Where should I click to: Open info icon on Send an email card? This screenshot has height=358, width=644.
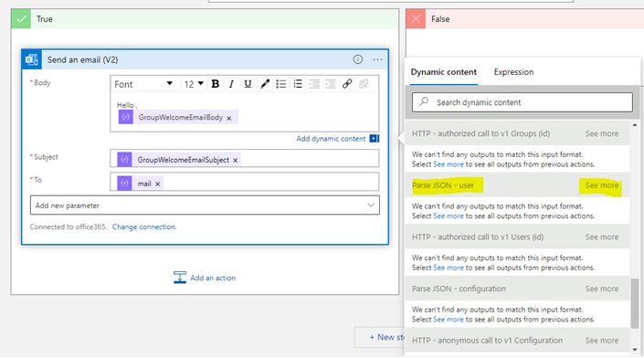click(358, 59)
